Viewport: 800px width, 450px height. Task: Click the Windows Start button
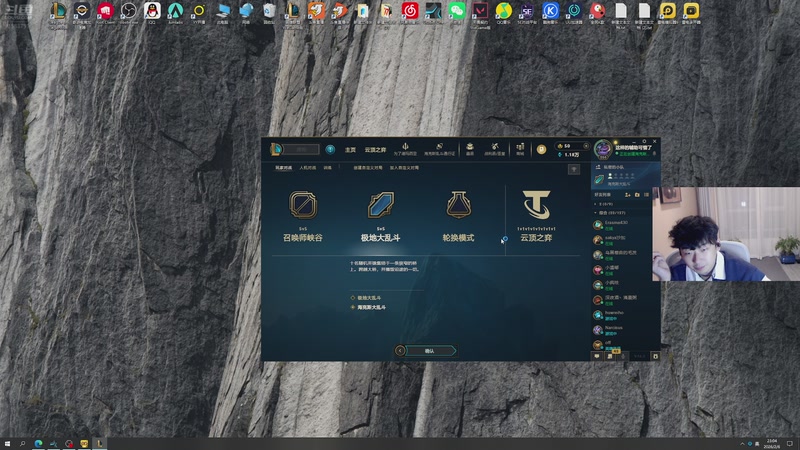(7, 444)
